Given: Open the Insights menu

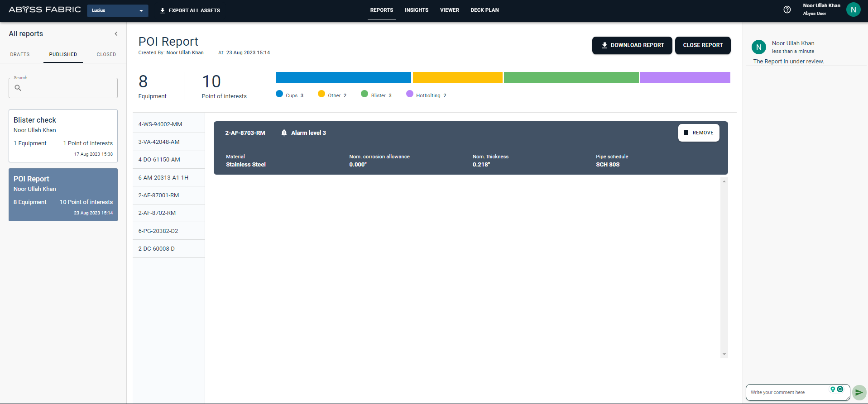Looking at the screenshot, I should (416, 10).
